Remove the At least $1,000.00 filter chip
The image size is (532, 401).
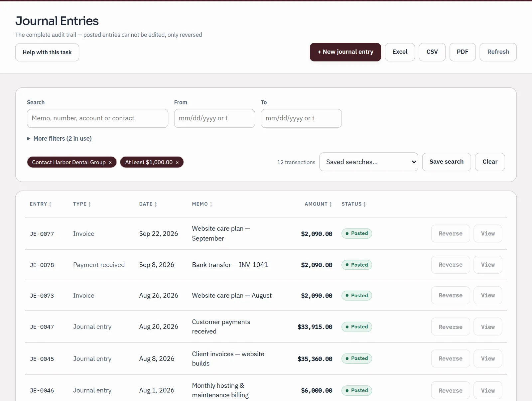point(177,162)
